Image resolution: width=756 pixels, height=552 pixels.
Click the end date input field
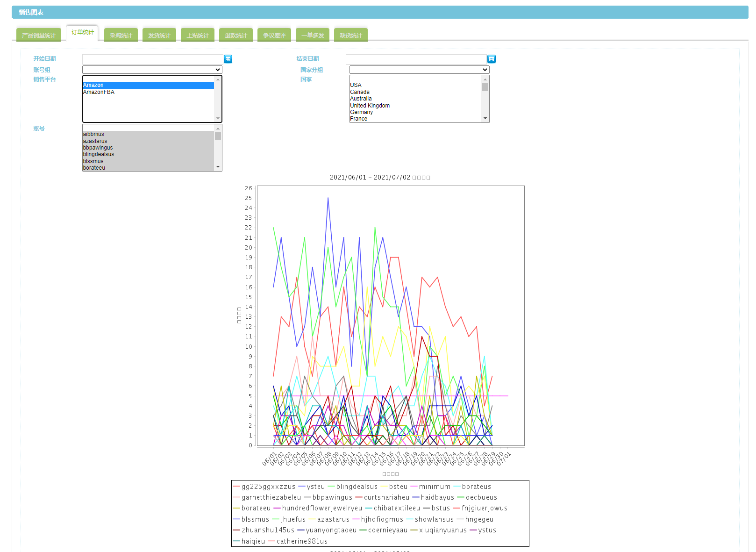(416, 59)
